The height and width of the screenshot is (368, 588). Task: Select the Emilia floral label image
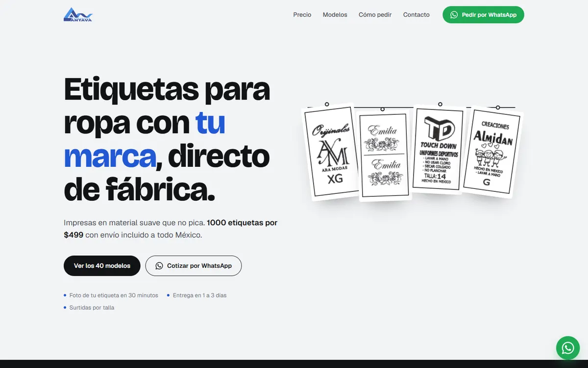(x=385, y=155)
